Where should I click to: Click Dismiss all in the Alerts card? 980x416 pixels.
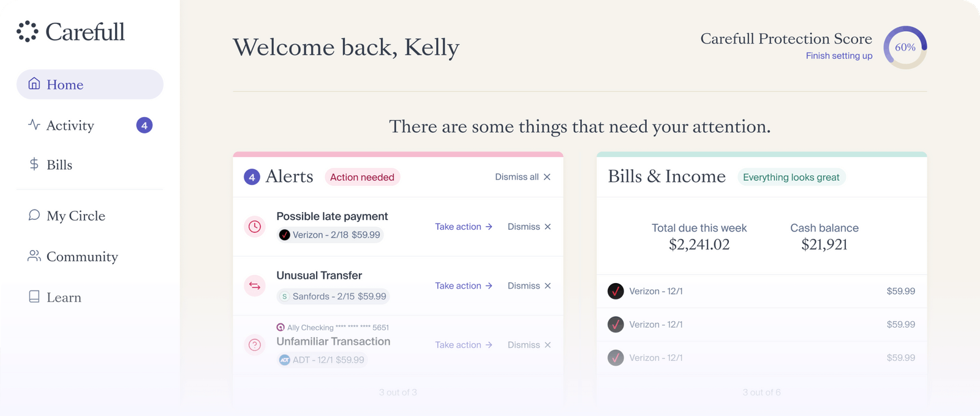coord(516,176)
